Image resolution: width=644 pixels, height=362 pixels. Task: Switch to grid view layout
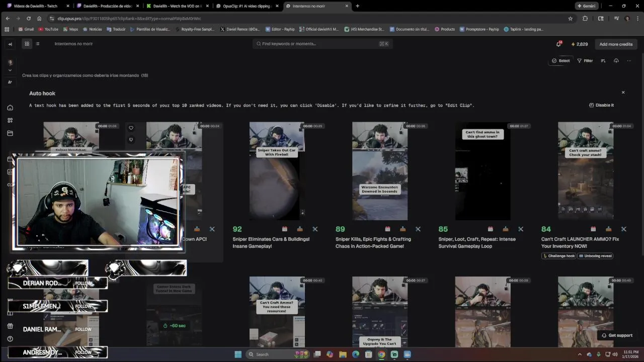pyautogui.click(x=27, y=44)
